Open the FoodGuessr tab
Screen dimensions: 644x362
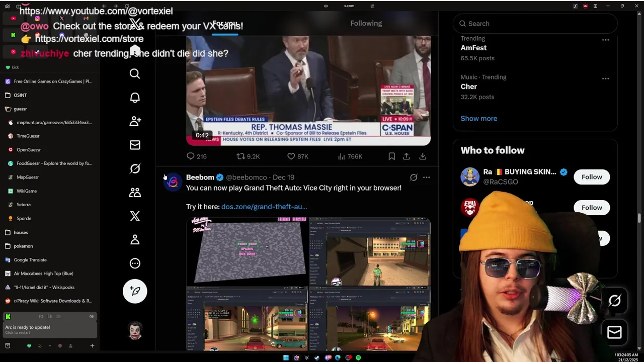[x=50, y=163]
